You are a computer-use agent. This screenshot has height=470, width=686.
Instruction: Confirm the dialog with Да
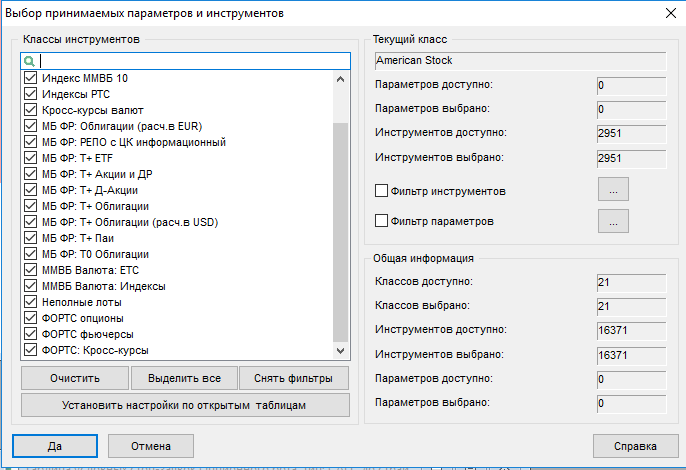[55, 446]
